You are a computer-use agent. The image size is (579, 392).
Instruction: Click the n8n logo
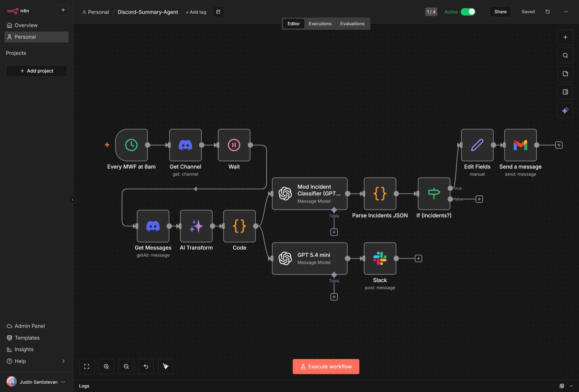tap(18, 11)
